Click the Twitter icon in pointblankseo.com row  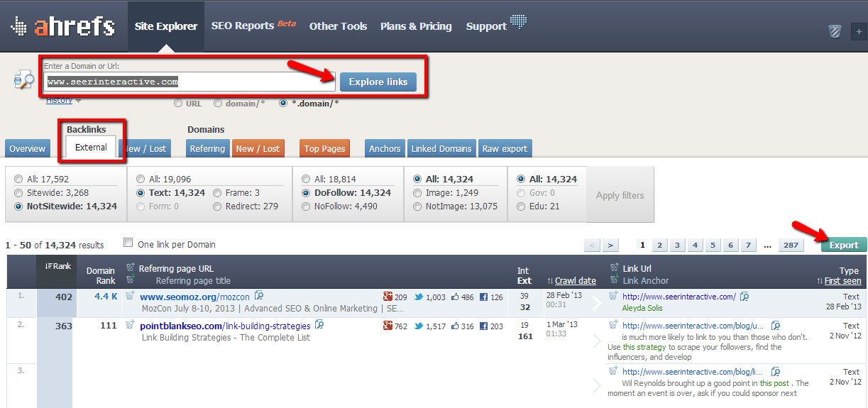point(419,326)
